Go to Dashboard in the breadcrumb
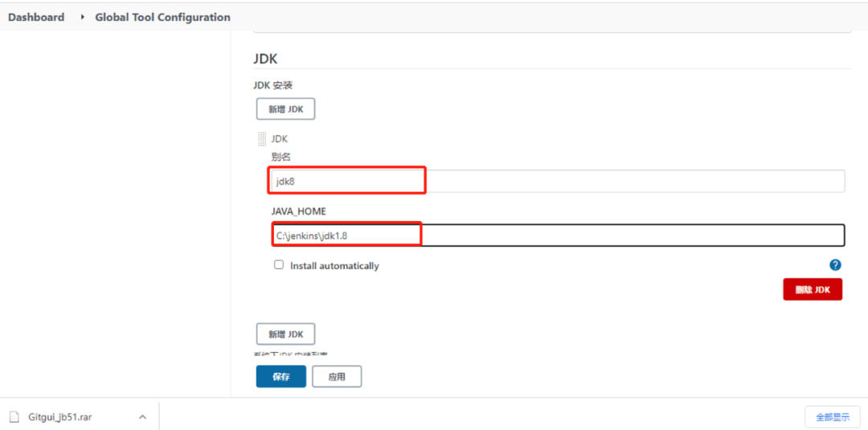868x430 pixels. (x=36, y=17)
